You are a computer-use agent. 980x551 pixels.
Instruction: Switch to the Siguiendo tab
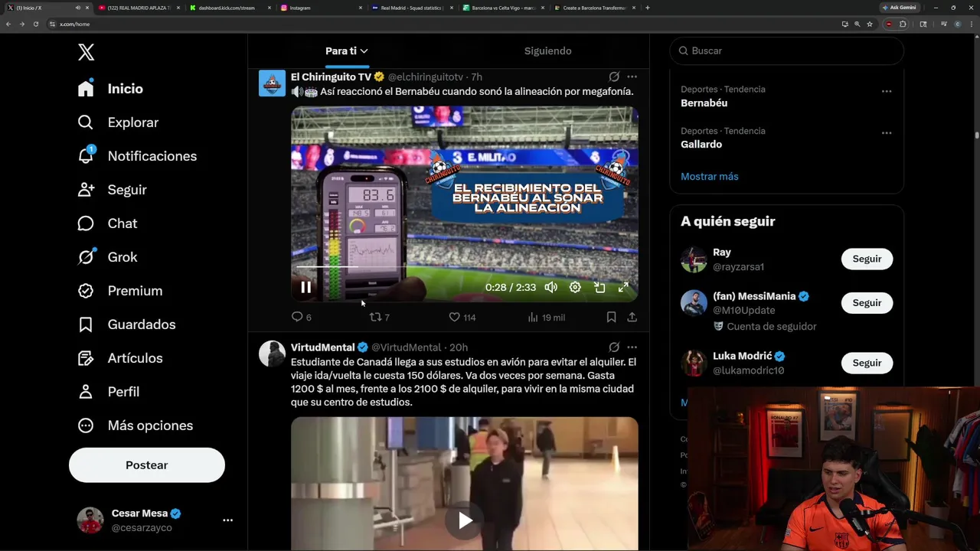(x=548, y=51)
